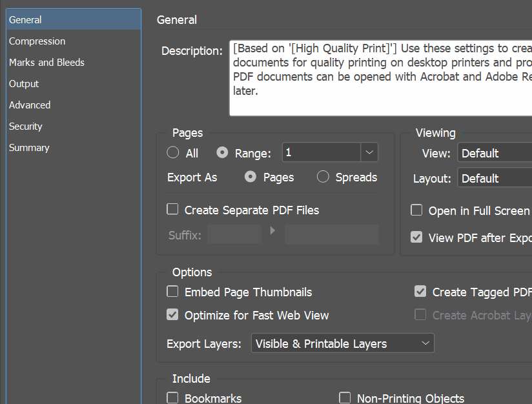532x404 pixels.
Task: Open the Export Layers dropdown
Action: (342, 343)
